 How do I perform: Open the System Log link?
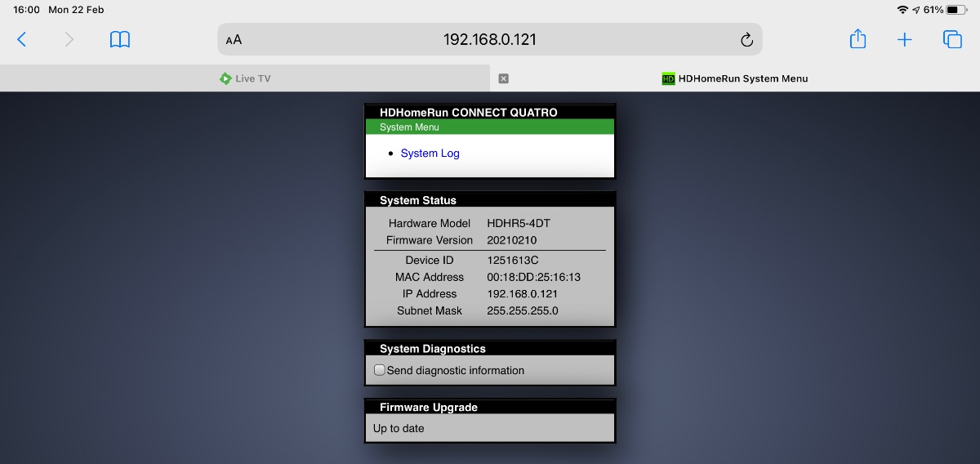coord(430,154)
